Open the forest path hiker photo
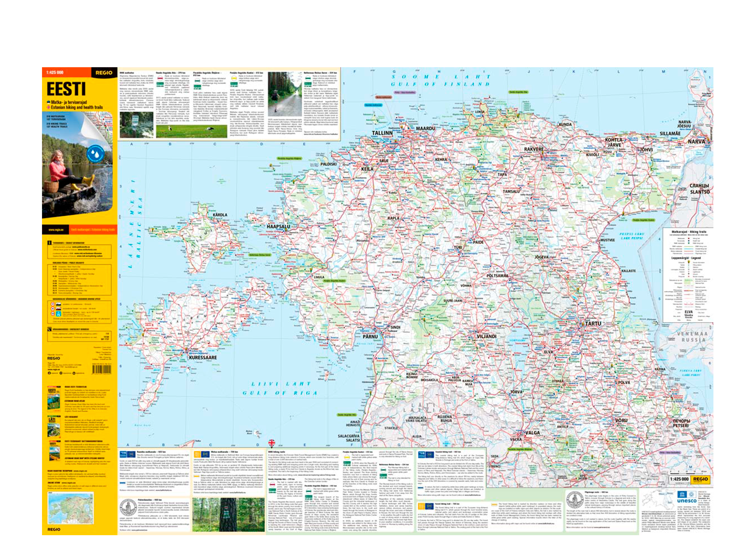Screen dimensions: 755x560 click(285, 94)
